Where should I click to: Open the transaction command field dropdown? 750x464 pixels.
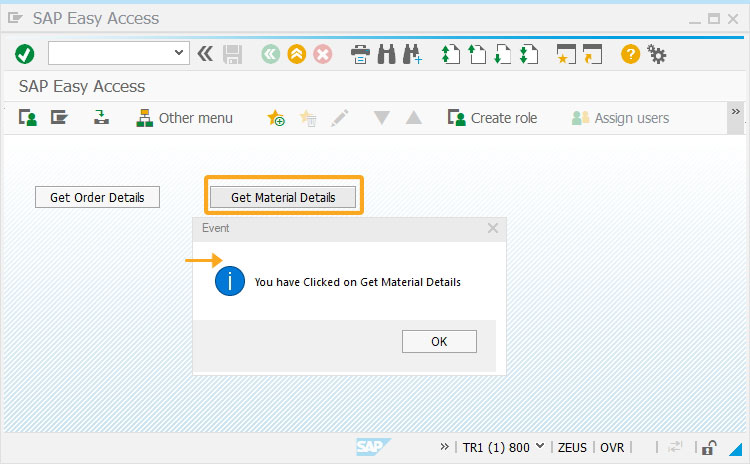coord(179,52)
